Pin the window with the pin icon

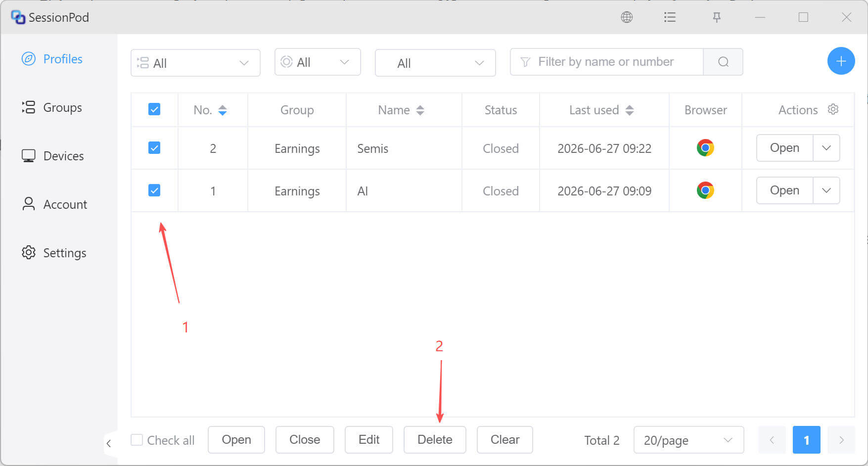[x=716, y=17]
